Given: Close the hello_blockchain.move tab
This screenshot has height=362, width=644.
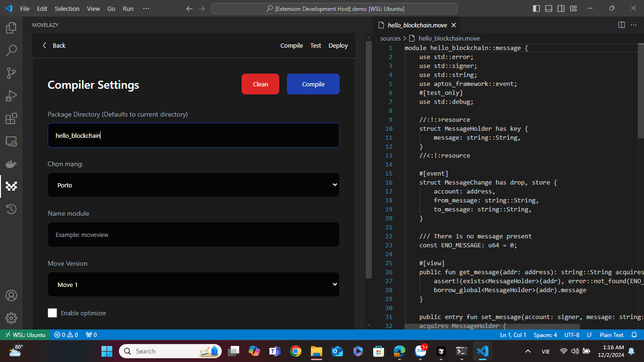Looking at the screenshot, I should pos(453,25).
